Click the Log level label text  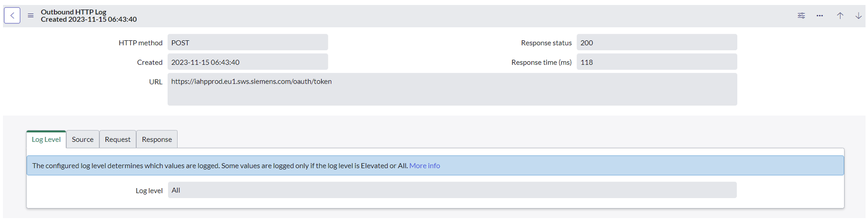(x=149, y=191)
